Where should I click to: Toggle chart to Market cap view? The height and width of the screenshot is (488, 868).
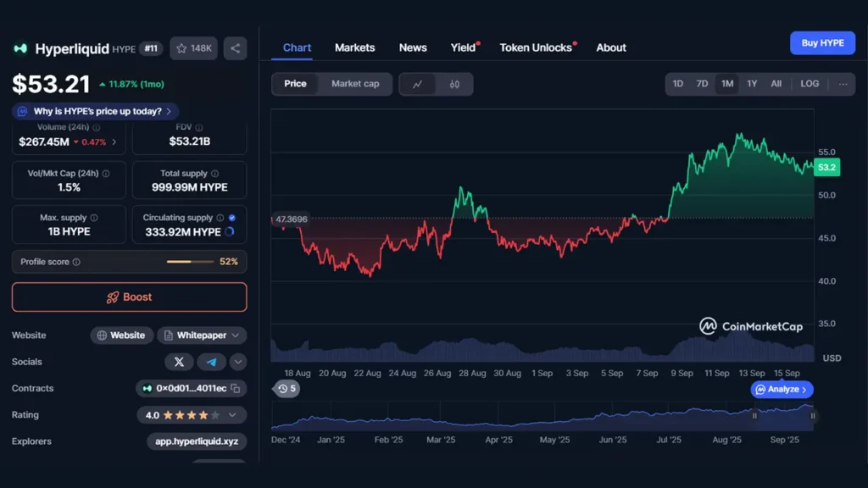(355, 84)
